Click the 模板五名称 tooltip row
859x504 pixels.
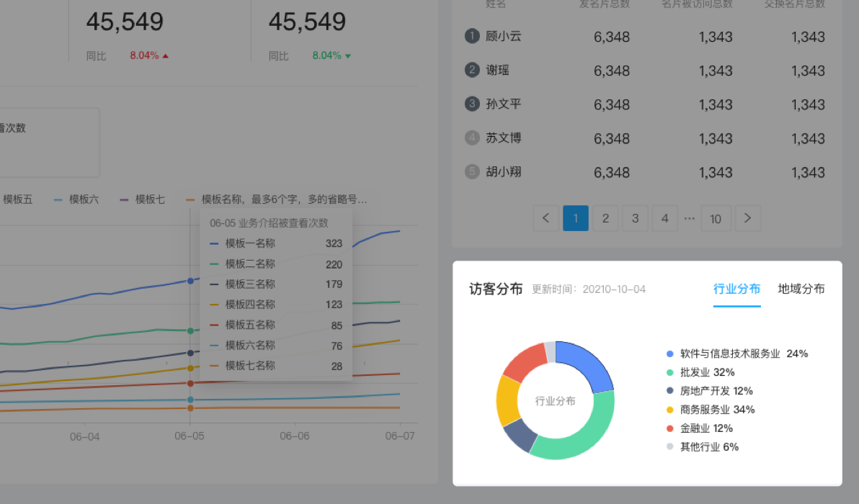tap(276, 325)
